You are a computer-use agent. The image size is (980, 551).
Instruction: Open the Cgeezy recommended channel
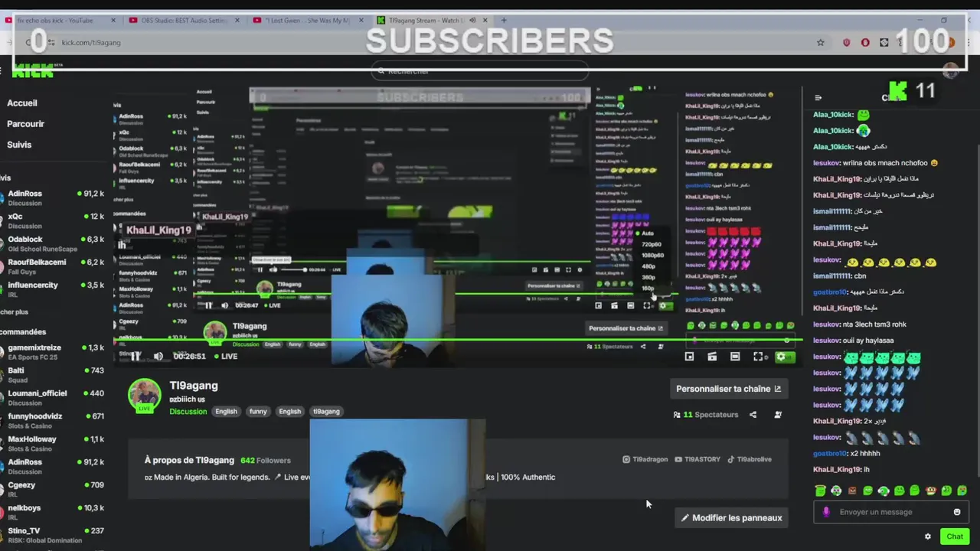point(54,490)
